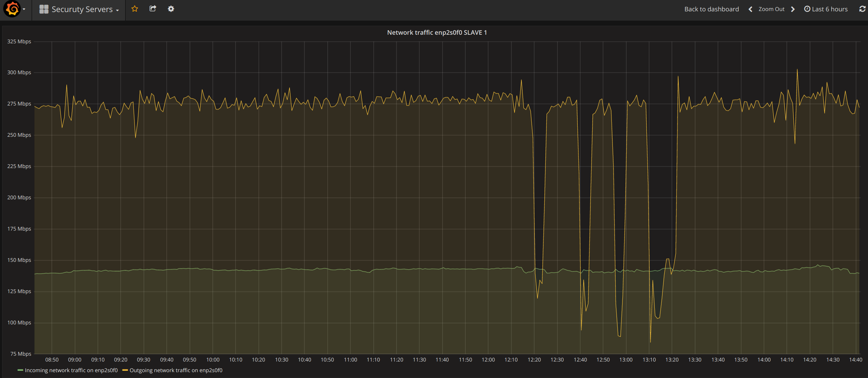This screenshot has height=378, width=868.
Task: Toggle Incoming network traffic legend series
Action: pyautogui.click(x=71, y=370)
